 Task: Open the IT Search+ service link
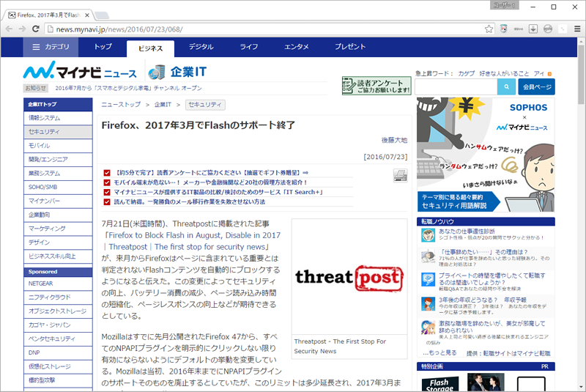tap(218, 192)
